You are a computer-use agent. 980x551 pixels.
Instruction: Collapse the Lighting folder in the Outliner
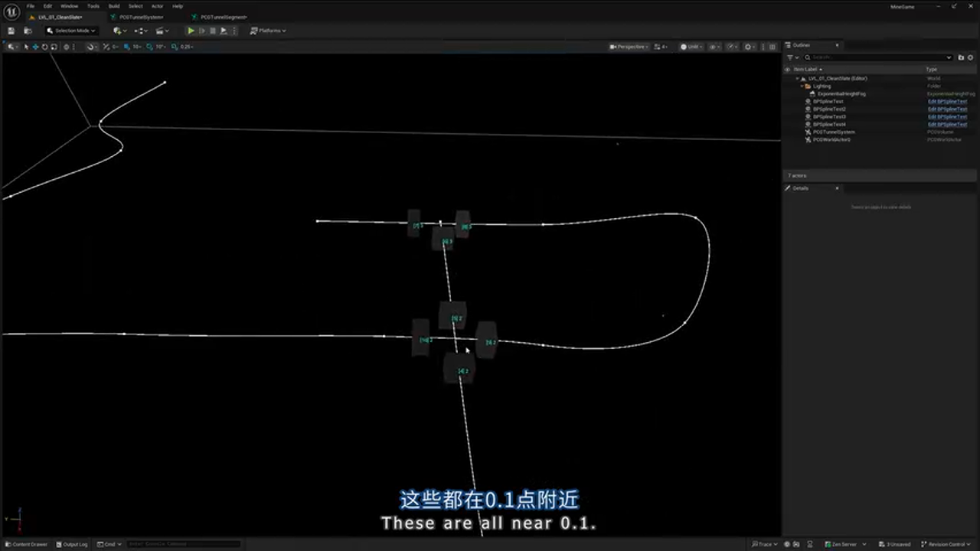[x=802, y=86]
